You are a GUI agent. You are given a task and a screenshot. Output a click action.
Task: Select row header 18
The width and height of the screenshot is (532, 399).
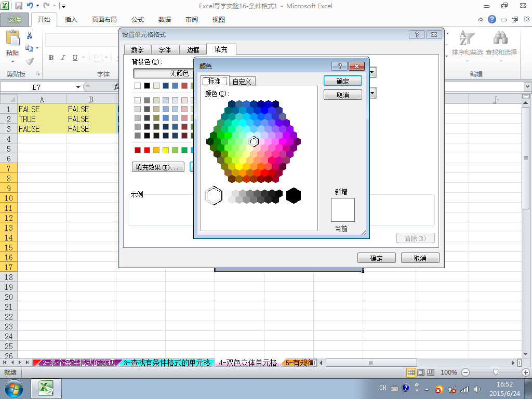pyautogui.click(x=8, y=277)
